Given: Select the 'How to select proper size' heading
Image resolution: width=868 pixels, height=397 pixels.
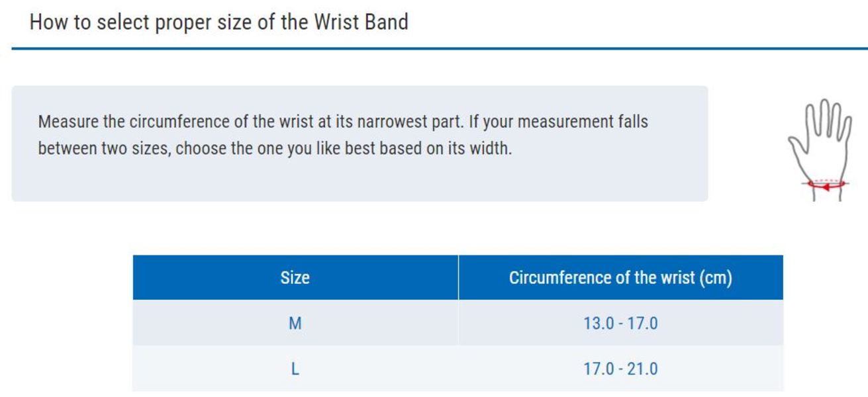Looking at the screenshot, I should (x=218, y=22).
